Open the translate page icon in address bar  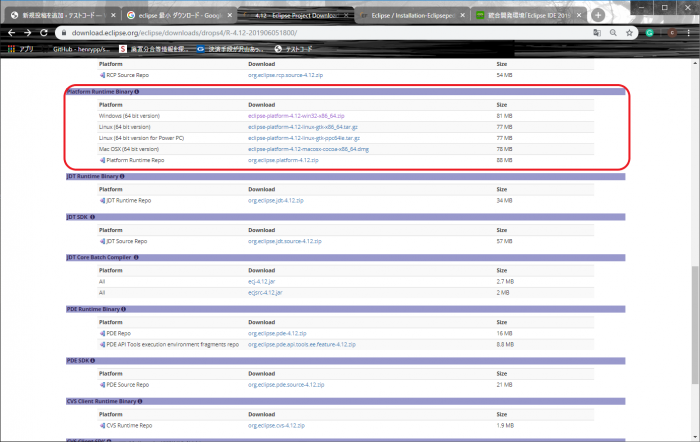(597, 33)
